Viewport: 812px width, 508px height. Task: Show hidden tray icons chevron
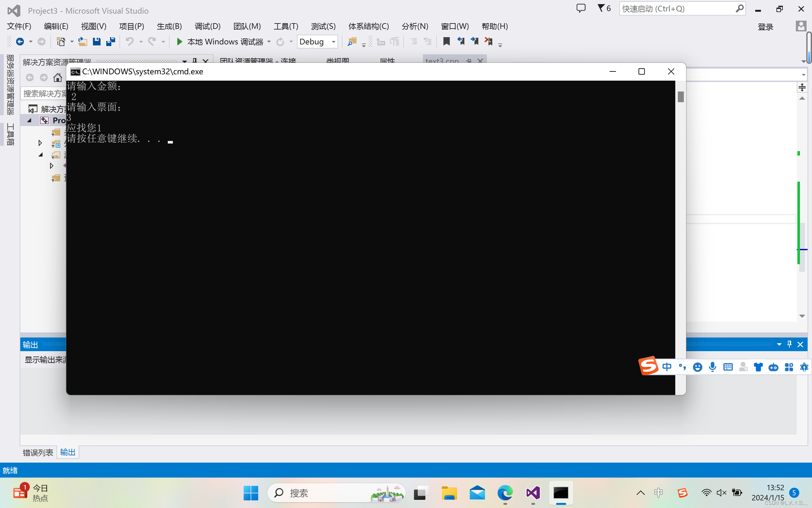point(640,493)
